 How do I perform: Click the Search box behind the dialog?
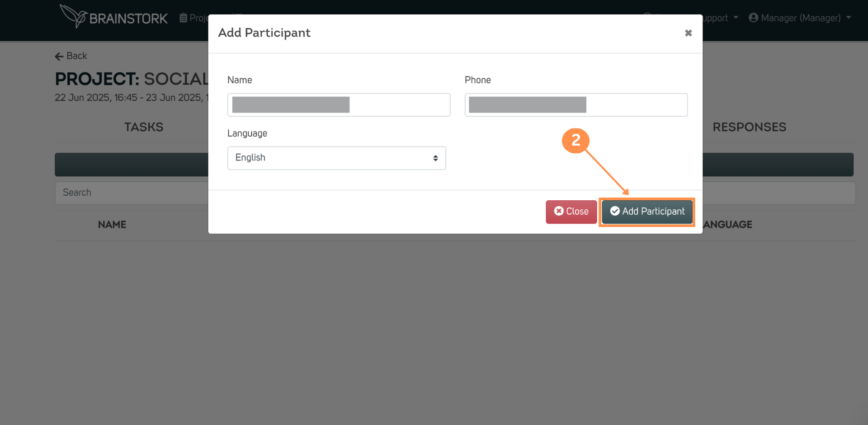pyautogui.click(x=131, y=193)
